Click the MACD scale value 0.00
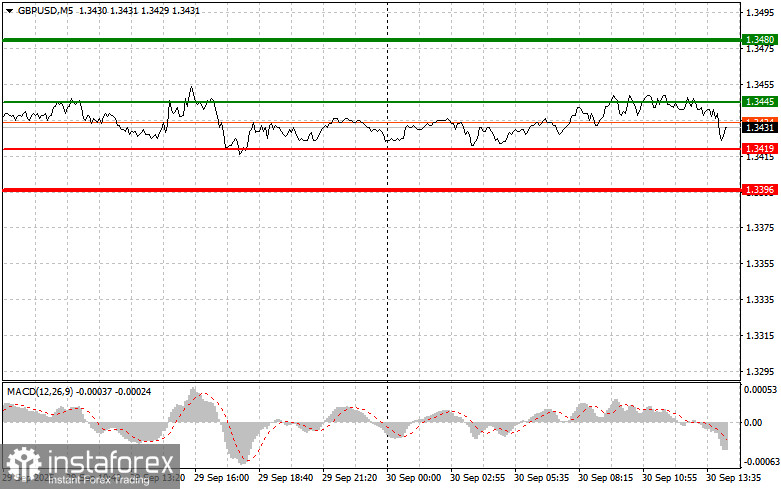 point(753,423)
